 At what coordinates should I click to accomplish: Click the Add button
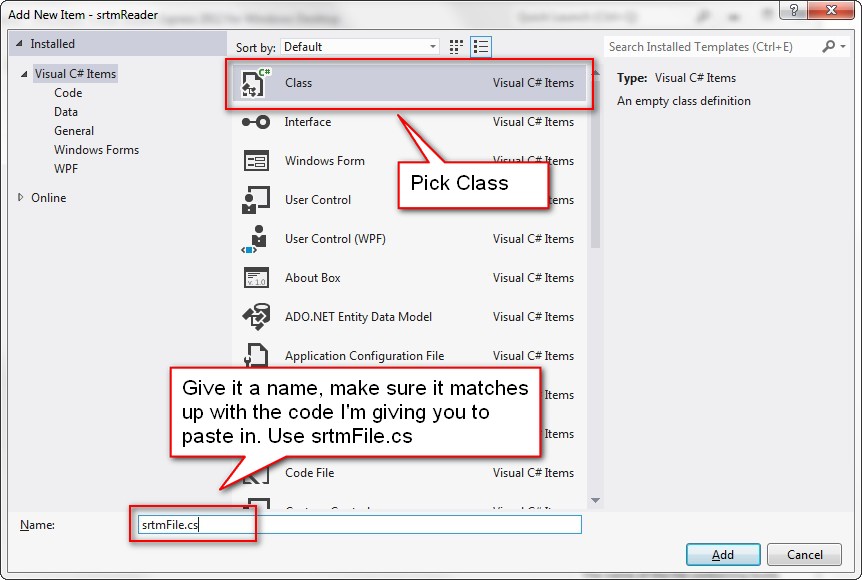click(x=723, y=555)
